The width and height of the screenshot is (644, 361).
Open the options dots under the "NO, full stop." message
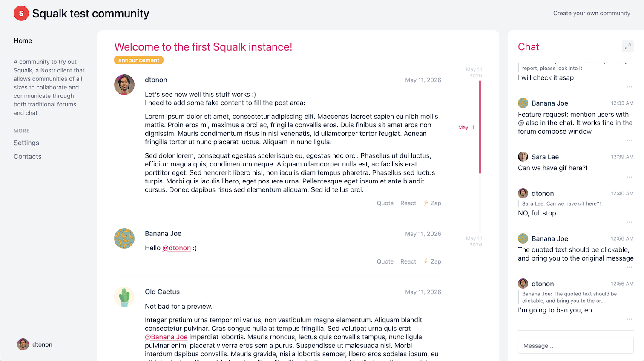pos(630,222)
